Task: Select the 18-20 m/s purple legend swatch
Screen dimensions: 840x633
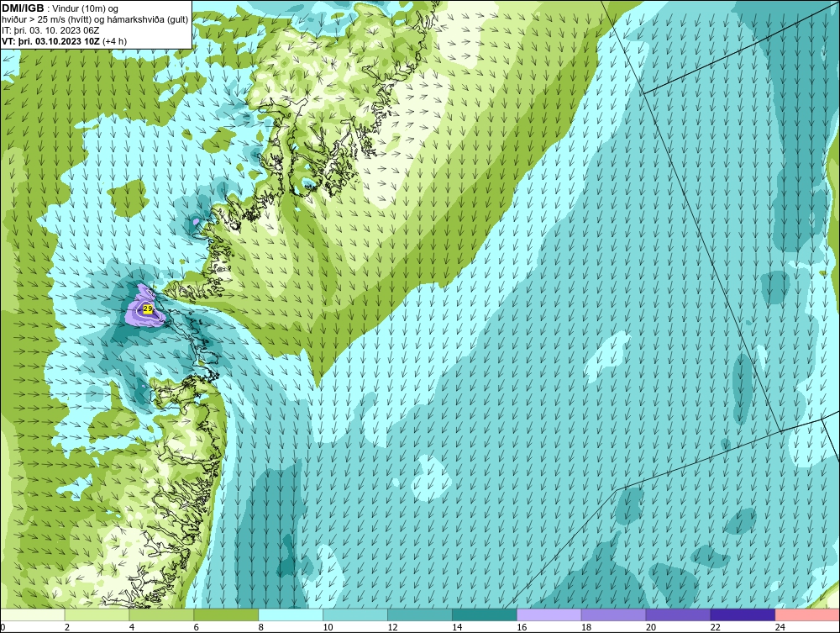Action: (x=613, y=615)
